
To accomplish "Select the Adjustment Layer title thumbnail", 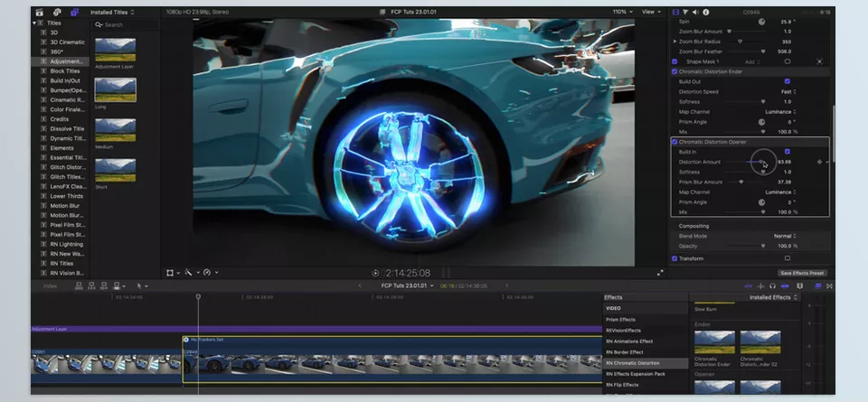I will [115, 50].
